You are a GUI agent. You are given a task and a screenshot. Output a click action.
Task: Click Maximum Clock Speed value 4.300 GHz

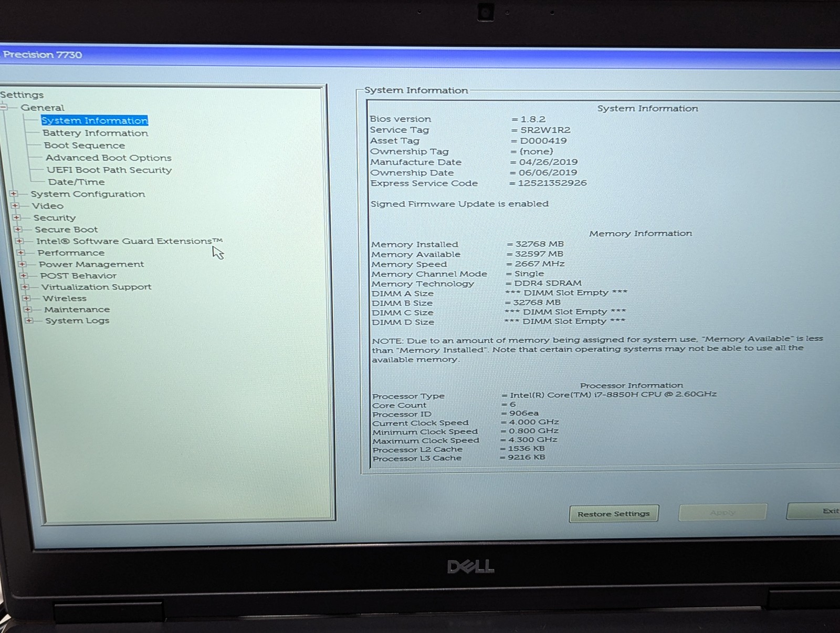[x=532, y=440]
